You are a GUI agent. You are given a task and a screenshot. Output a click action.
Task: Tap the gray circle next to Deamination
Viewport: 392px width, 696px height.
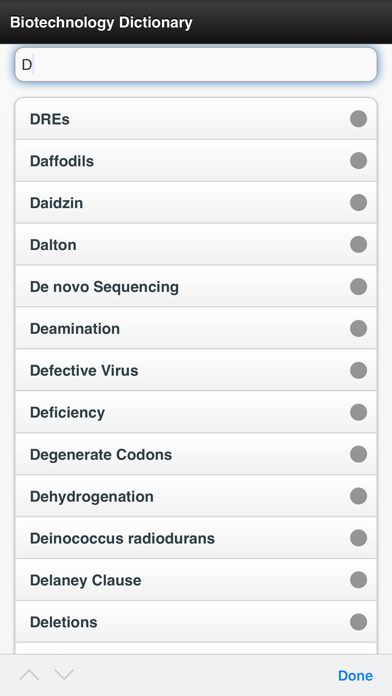[358, 328]
